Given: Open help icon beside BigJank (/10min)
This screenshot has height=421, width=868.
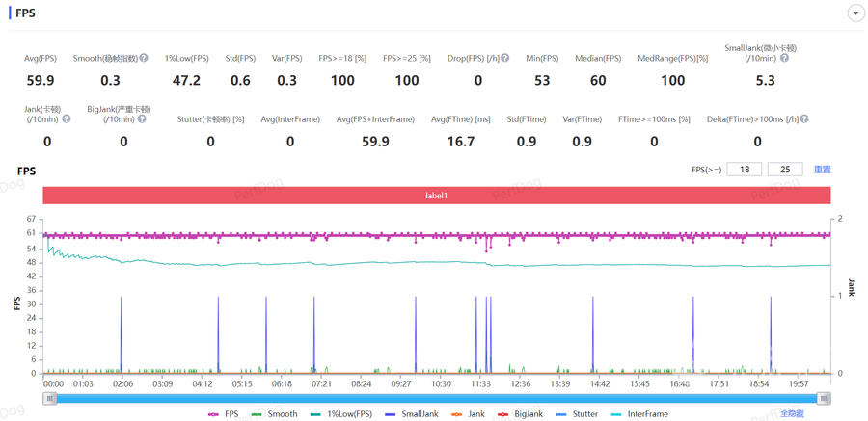Looking at the screenshot, I should pos(143,118).
